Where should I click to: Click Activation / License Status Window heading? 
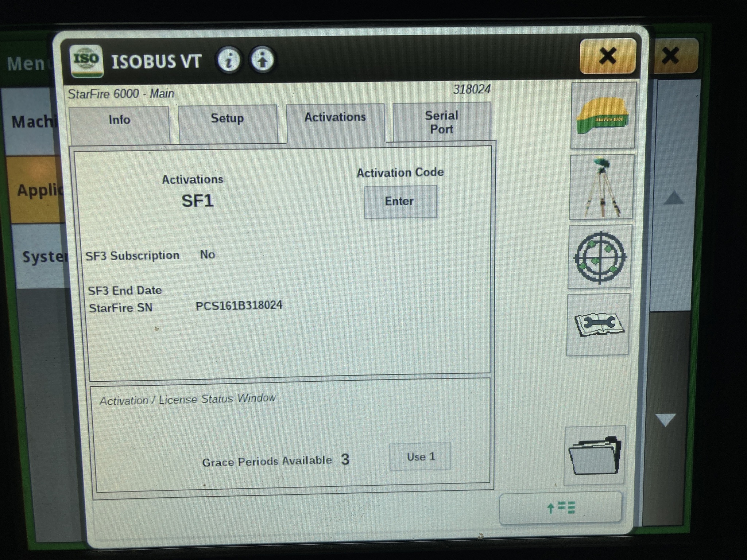coord(187,399)
